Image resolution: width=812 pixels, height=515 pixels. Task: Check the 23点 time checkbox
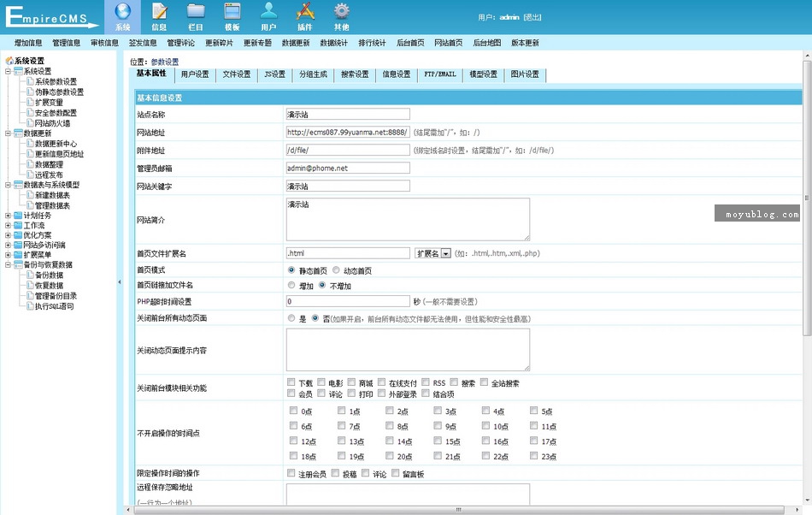tap(534, 455)
